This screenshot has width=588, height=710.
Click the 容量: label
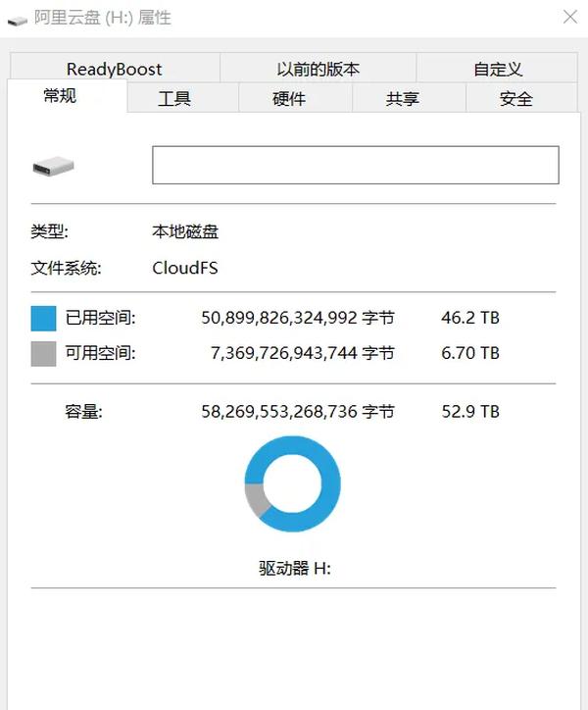pos(83,412)
